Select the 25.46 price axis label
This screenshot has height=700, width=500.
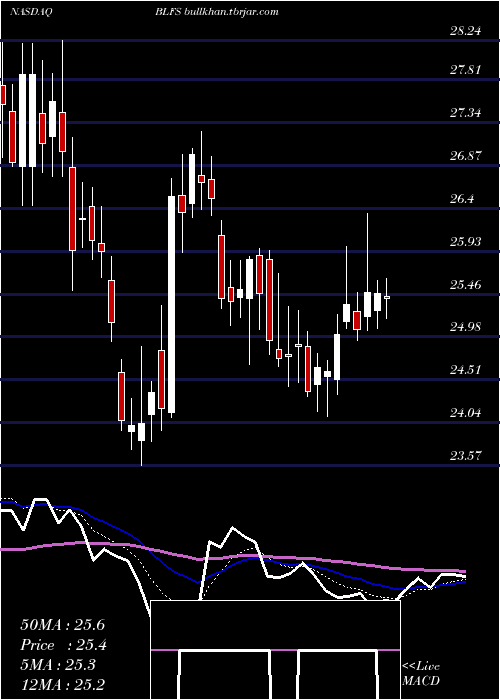[465, 284]
